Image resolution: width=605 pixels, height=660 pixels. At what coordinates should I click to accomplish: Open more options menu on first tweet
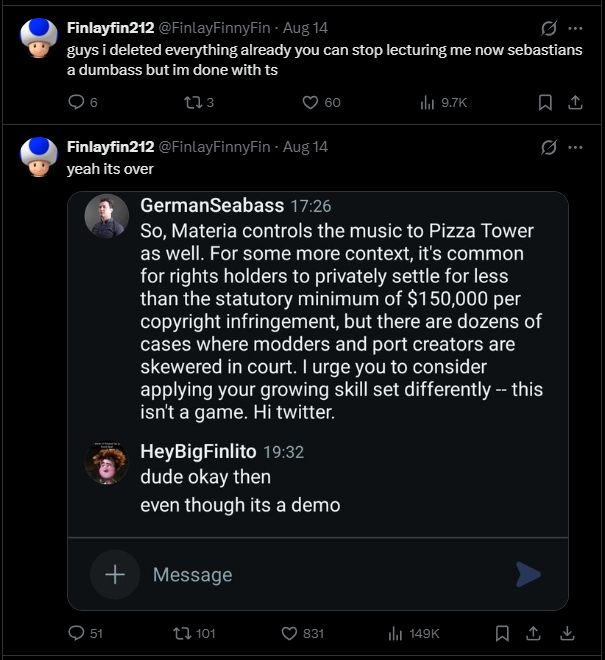(x=575, y=28)
